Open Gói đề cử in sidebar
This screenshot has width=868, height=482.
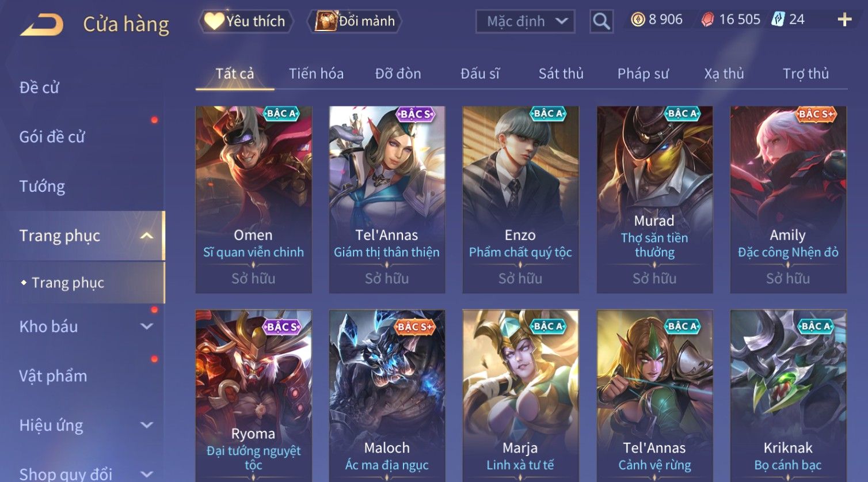pos(52,137)
